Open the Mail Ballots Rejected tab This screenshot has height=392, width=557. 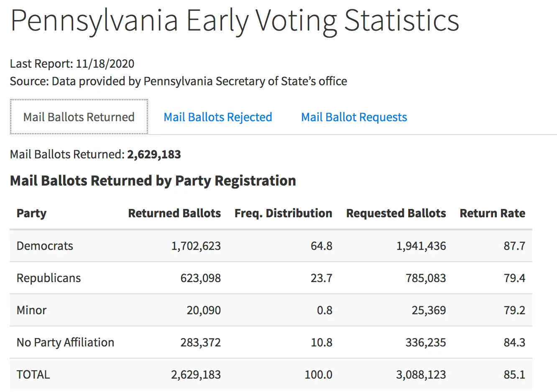tap(217, 117)
